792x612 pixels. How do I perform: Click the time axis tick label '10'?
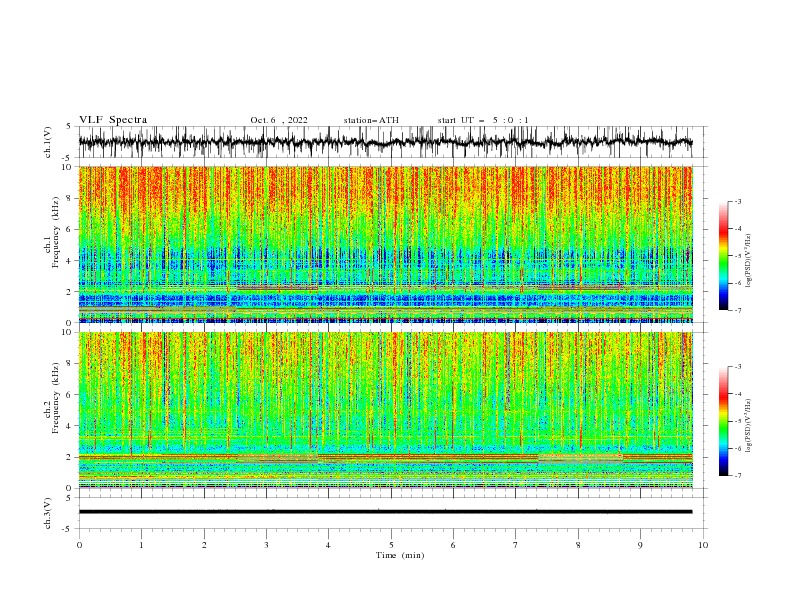click(703, 545)
